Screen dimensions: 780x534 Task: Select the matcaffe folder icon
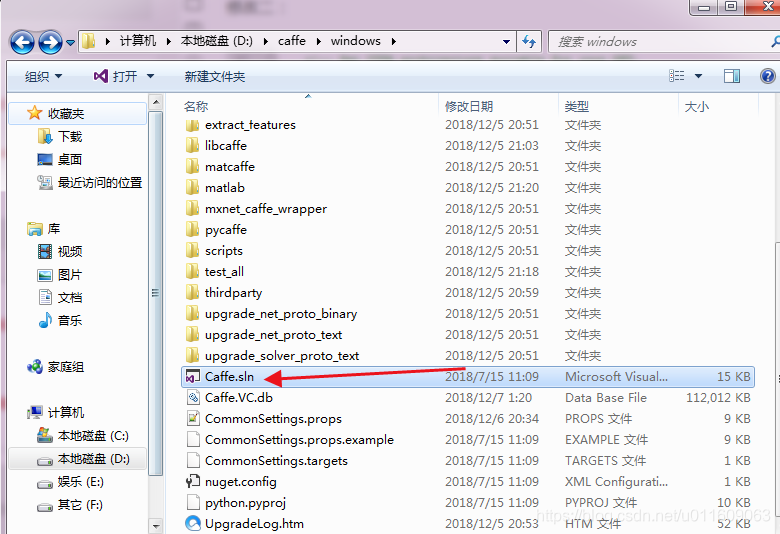(x=193, y=167)
